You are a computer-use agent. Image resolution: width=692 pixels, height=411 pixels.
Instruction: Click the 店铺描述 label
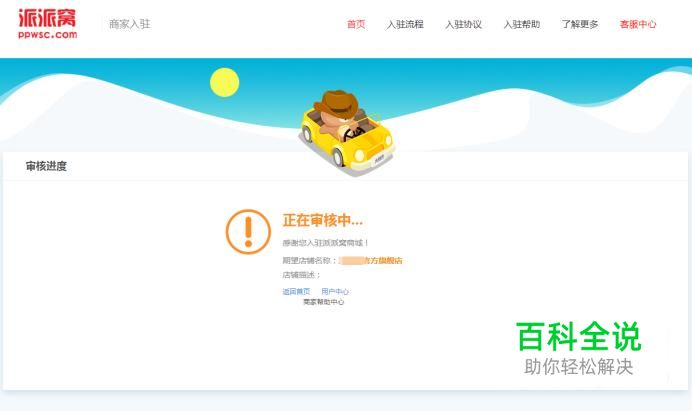(301, 275)
